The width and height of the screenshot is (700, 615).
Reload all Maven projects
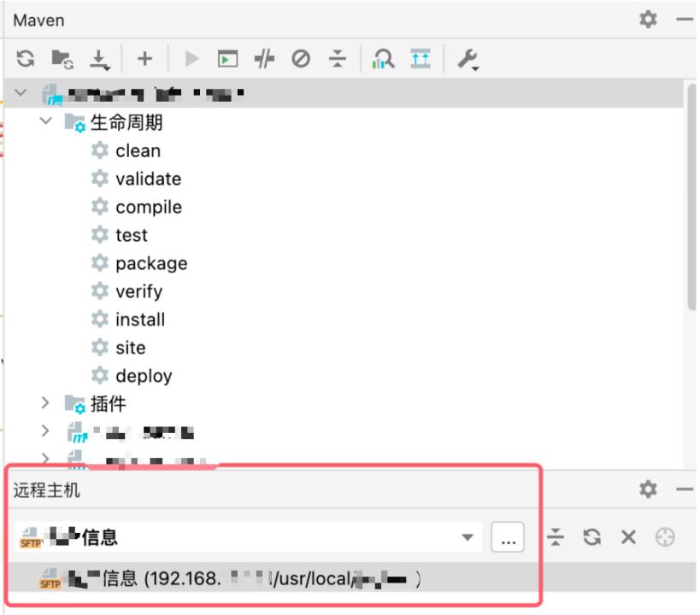tap(26, 58)
